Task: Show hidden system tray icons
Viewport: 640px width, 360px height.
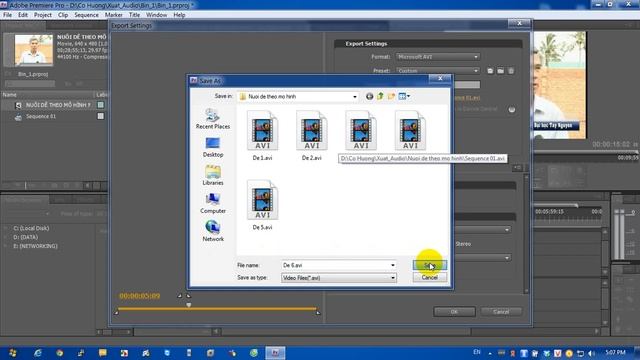Action: pyautogui.click(x=490, y=353)
